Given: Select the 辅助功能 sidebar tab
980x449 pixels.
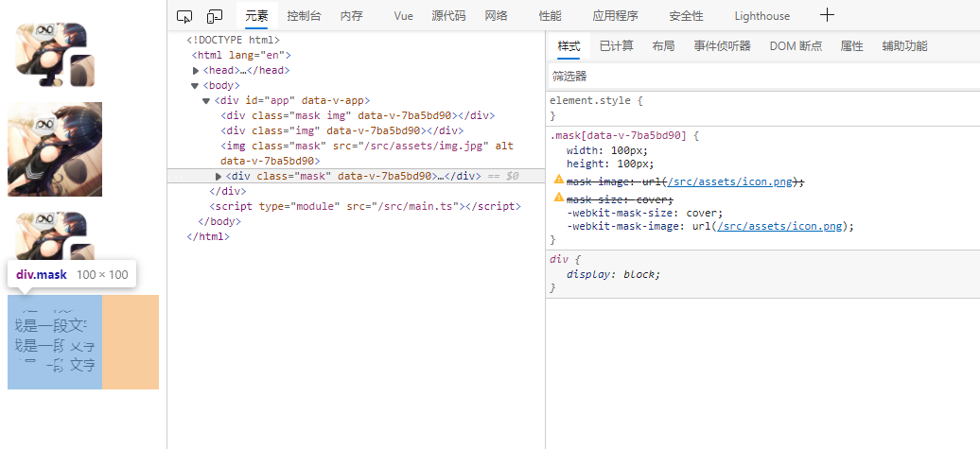Looking at the screenshot, I should [x=904, y=46].
